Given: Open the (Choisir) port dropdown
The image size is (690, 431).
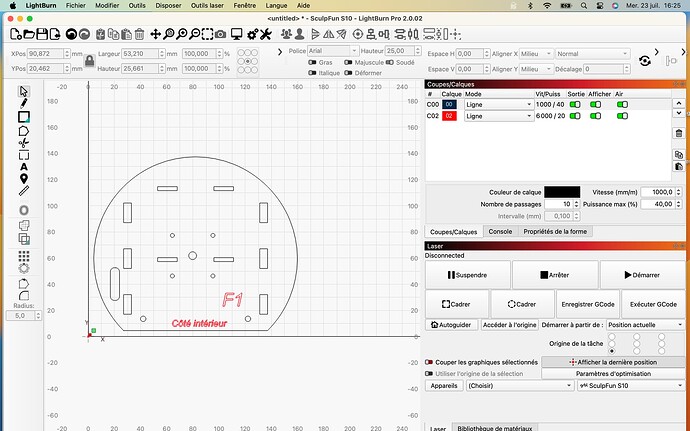Looking at the screenshot, I should (519, 386).
